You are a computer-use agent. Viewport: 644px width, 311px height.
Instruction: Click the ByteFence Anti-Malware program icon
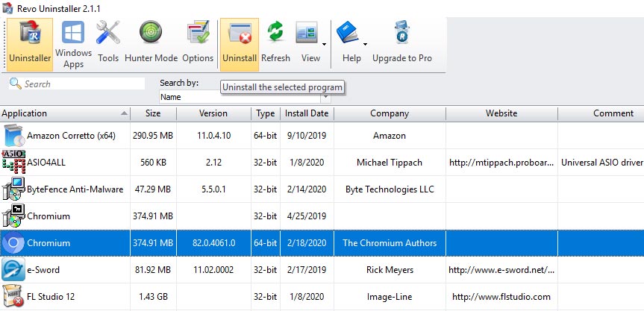point(13,189)
